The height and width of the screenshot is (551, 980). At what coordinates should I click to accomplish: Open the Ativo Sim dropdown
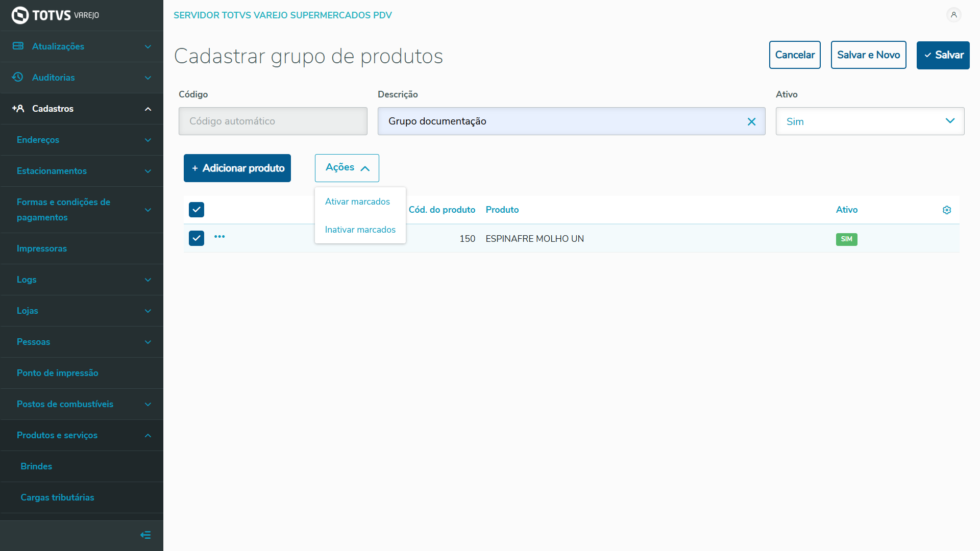(x=870, y=121)
